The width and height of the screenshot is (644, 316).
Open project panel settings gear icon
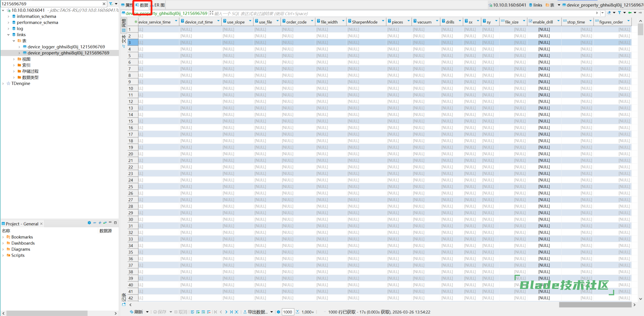pyautogui.click(x=89, y=223)
